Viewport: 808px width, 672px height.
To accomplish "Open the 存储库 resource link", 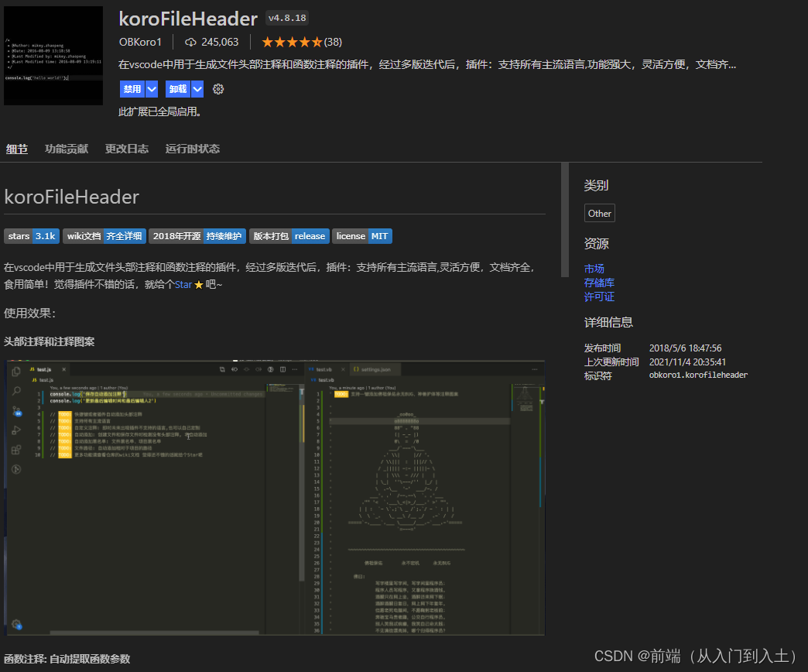I will pos(599,283).
